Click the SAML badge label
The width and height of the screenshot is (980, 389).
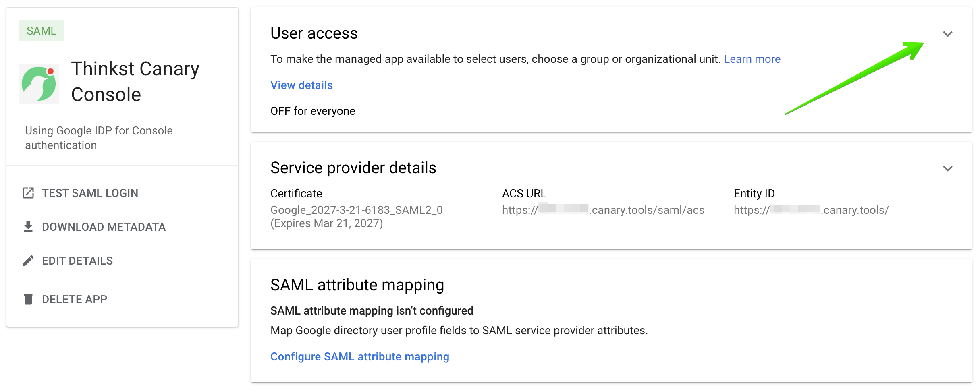click(x=42, y=31)
